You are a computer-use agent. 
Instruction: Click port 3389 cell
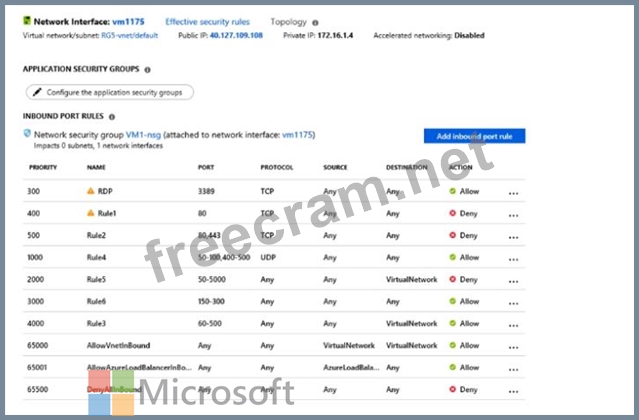click(206, 191)
